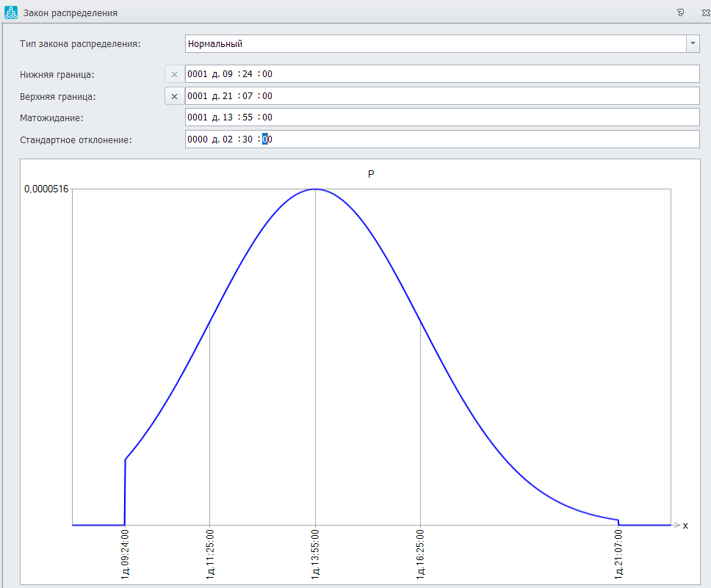
Task: Expand the distribution type dropdown arrow
Action: coord(693,43)
